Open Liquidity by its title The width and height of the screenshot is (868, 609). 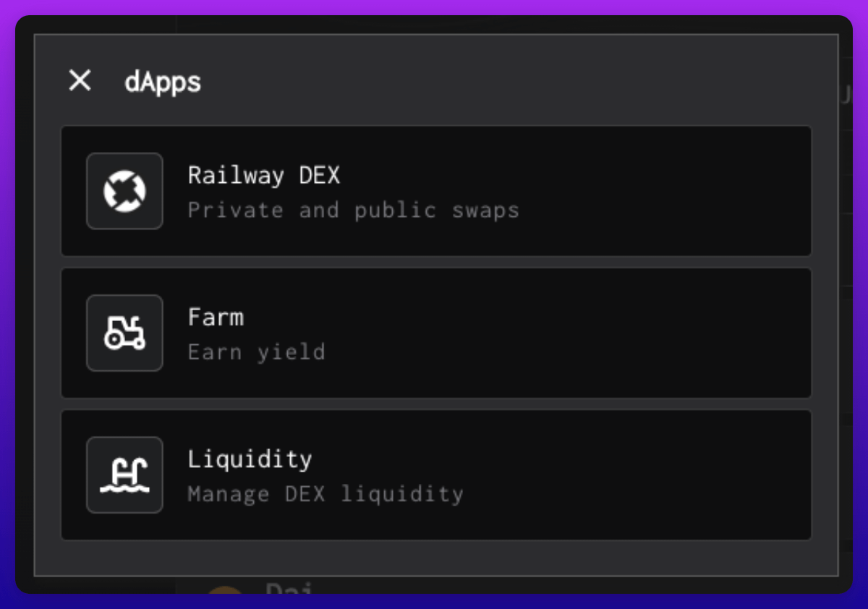pos(250,459)
